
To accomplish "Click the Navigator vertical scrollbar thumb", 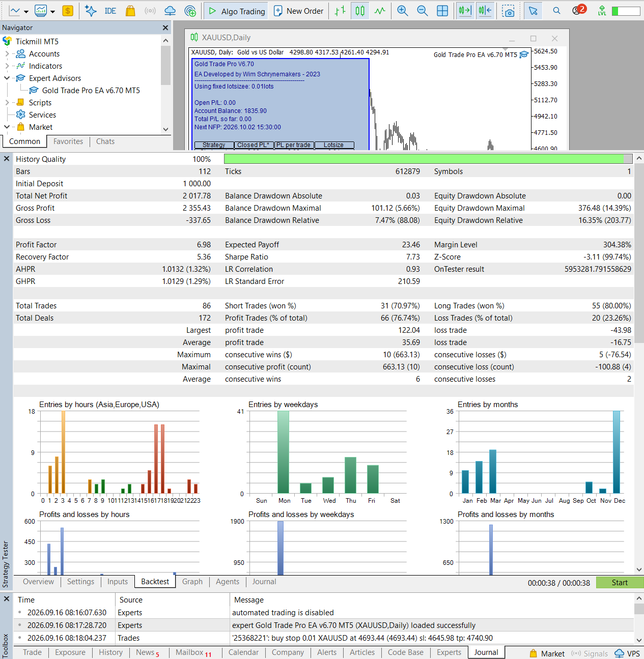I will coord(165,65).
